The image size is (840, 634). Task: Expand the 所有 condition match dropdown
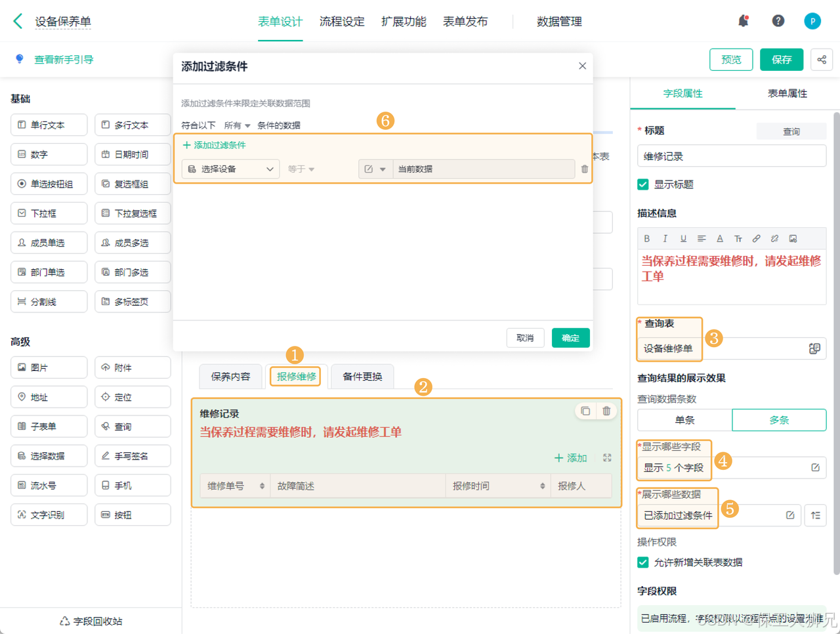237,125
